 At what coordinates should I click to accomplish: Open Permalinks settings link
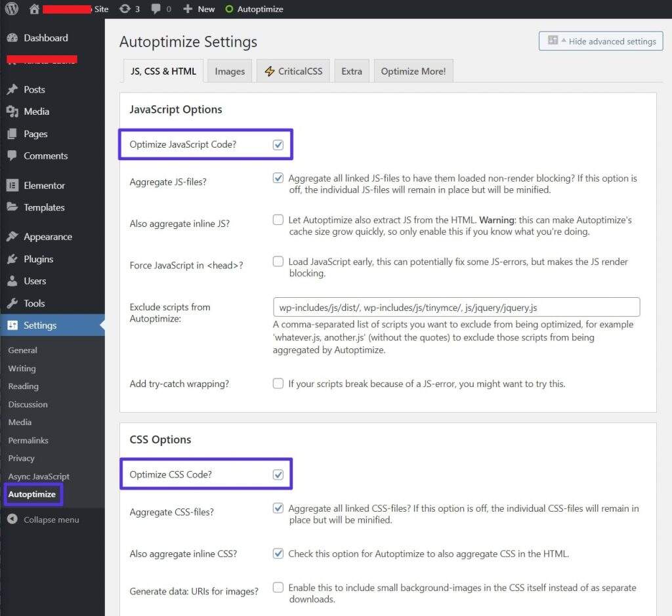pyautogui.click(x=28, y=440)
